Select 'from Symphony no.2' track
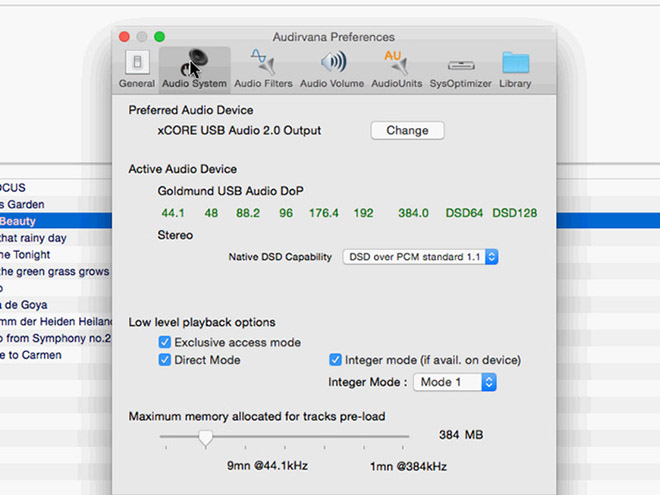 click(x=56, y=338)
